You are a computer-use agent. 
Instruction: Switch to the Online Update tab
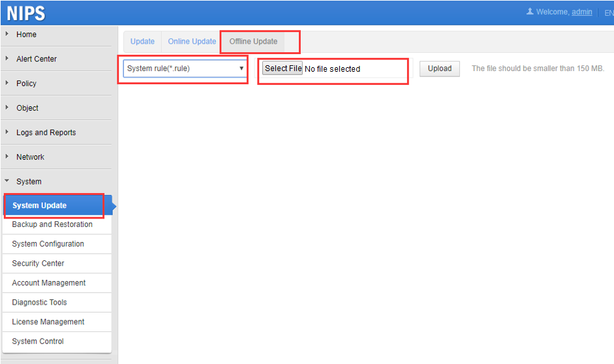coord(192,41)
